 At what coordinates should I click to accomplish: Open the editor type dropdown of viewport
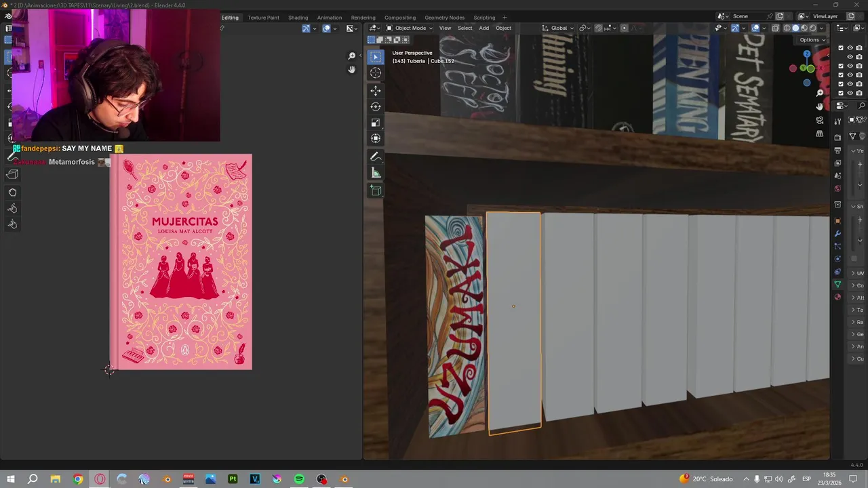tap(375, 28)
